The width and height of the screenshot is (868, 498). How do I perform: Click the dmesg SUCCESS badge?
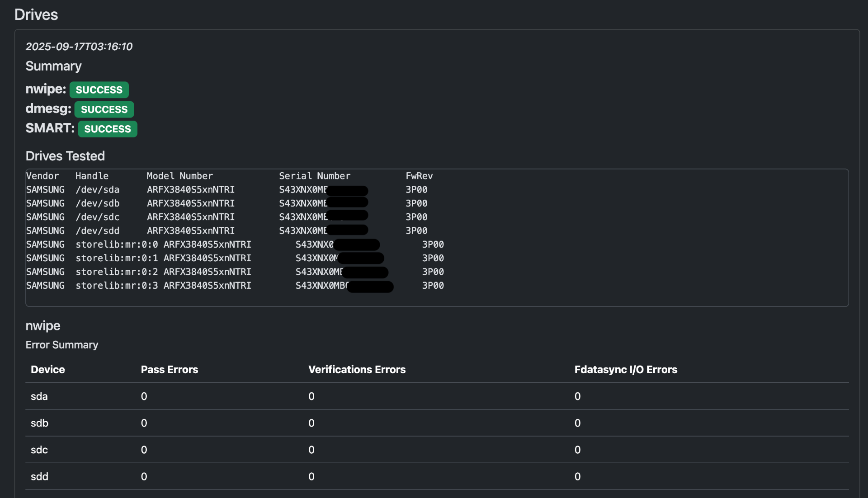click(x=104, y=109)
